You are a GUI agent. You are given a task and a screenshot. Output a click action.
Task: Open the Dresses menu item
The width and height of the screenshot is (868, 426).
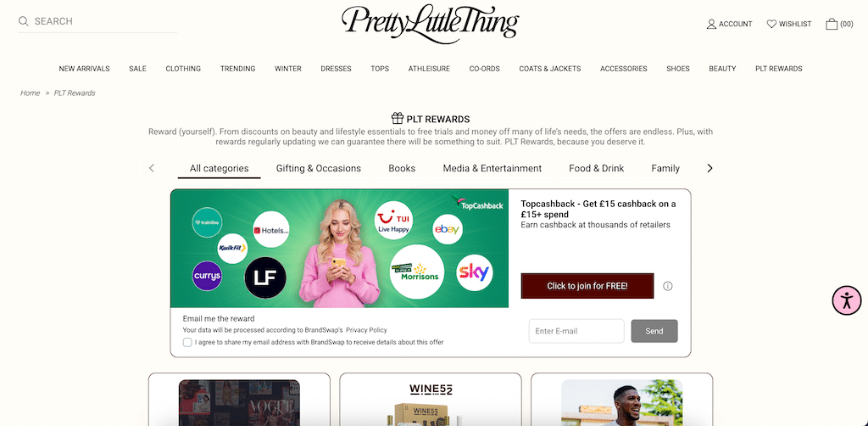pyautogui.click(x=336, y=69)
